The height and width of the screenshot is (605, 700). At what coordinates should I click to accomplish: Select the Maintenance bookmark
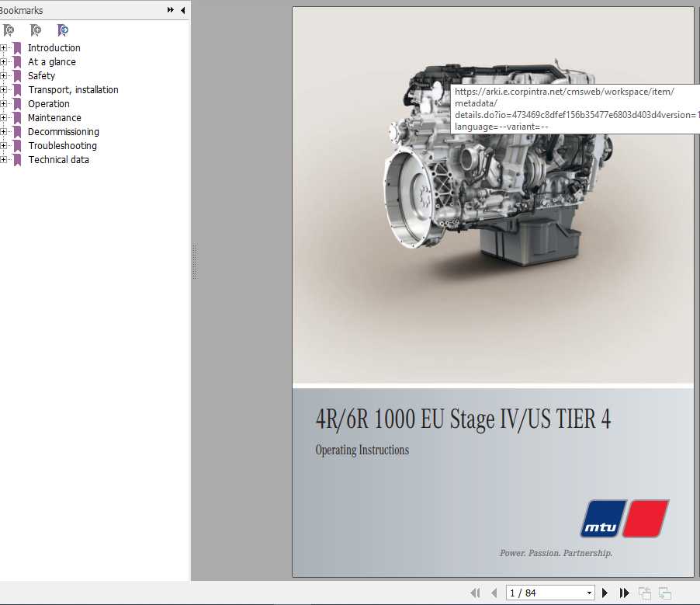click(54, 117)
